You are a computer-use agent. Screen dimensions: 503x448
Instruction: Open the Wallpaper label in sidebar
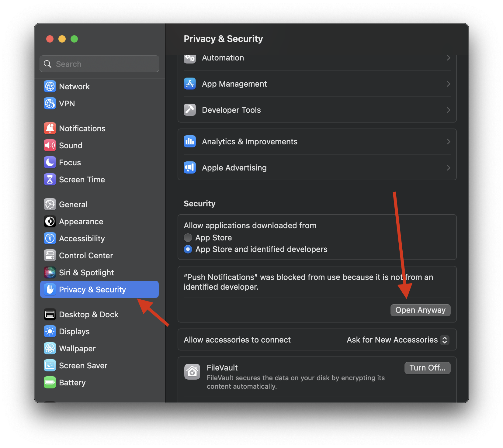pos(77,349)
